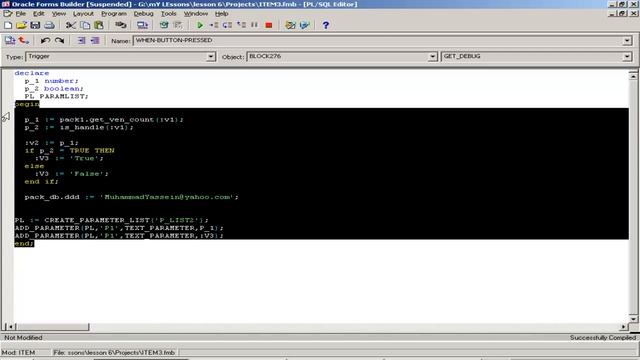Open the View menu
640x360 pixels.
point(59,14)
